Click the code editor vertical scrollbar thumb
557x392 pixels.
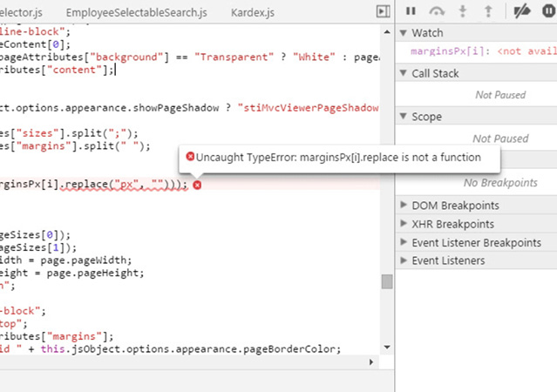coord(386,281)
